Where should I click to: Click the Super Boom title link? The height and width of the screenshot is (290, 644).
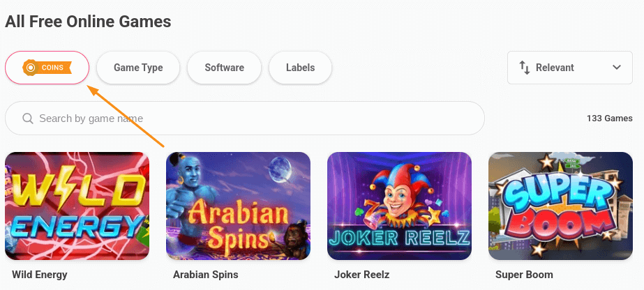coord(524,275)
